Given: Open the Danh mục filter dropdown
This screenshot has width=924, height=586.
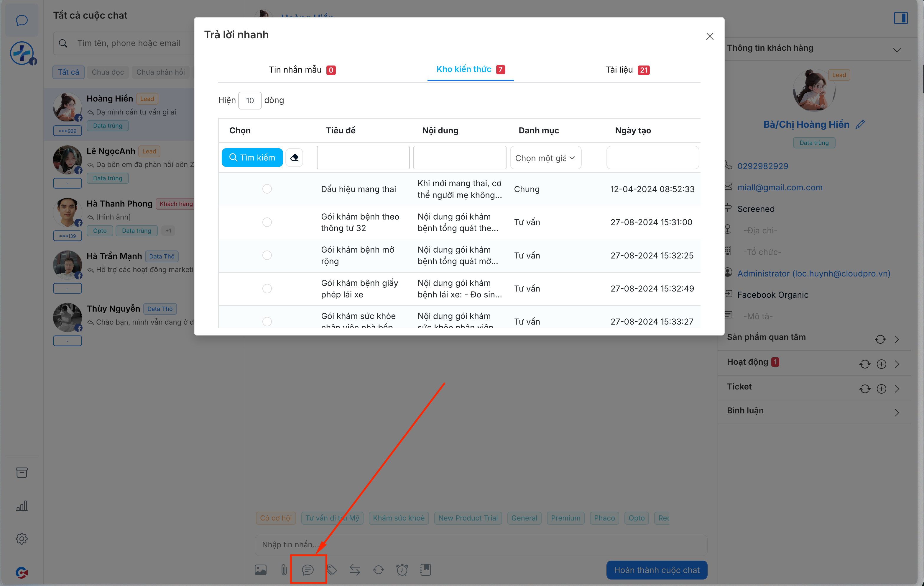Looking at the screenshot, I should coord(545,158).
